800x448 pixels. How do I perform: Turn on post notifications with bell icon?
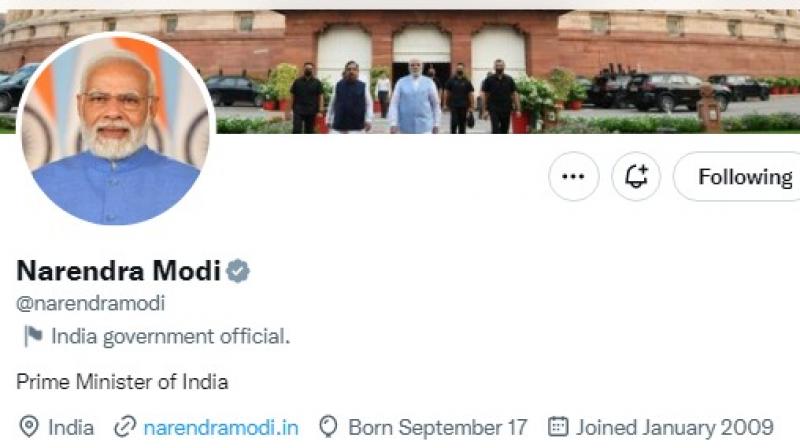[x=636, y=177]
